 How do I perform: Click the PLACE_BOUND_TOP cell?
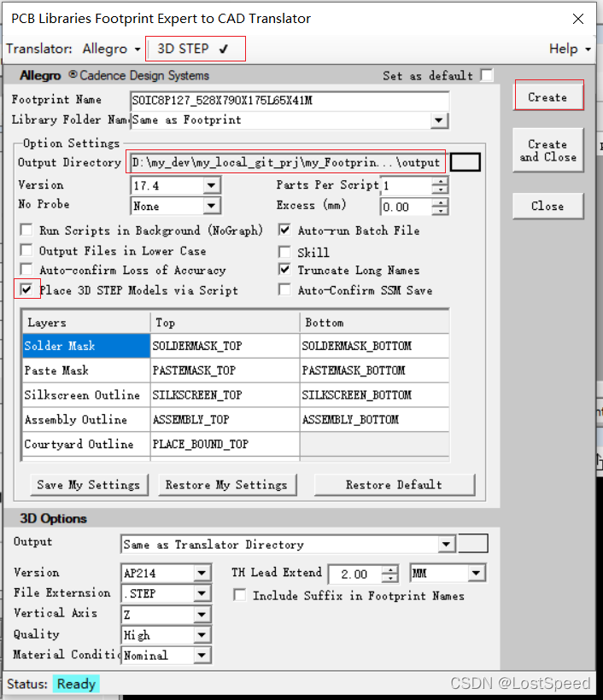pyautogui.click(x=225, y=444)
